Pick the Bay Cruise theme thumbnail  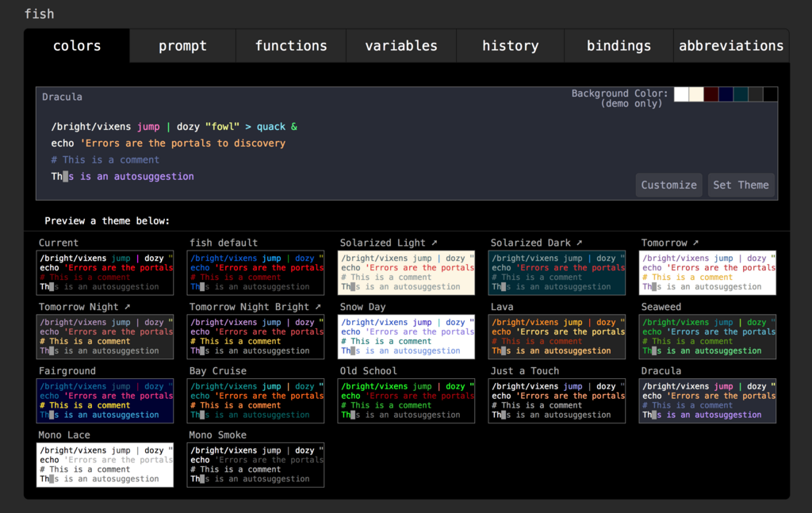256,400
